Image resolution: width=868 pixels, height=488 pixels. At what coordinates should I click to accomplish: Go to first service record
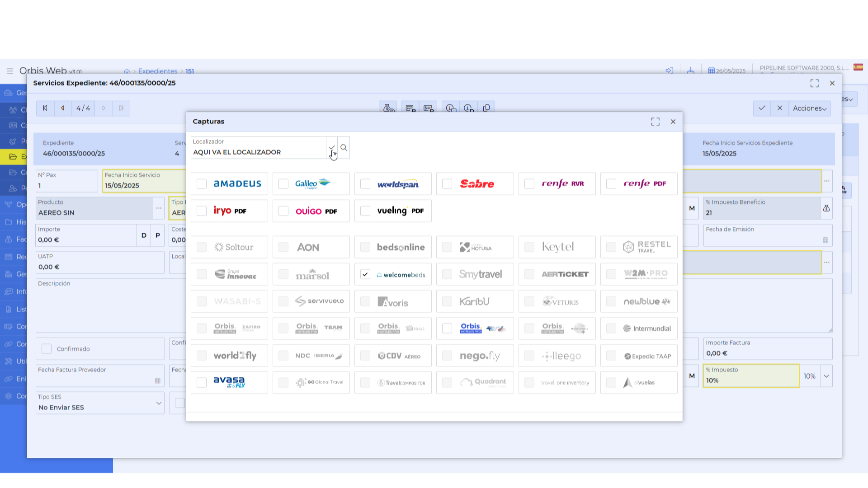(x=45, y=108)
